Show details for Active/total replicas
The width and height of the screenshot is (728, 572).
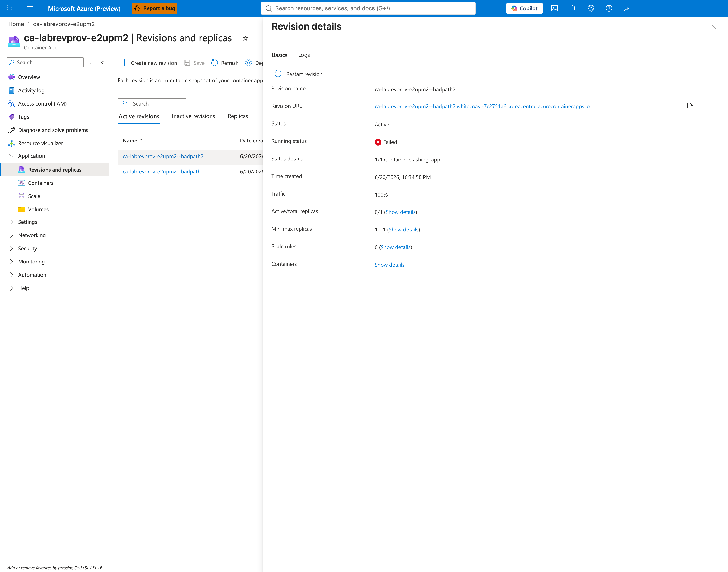point(400,212)
